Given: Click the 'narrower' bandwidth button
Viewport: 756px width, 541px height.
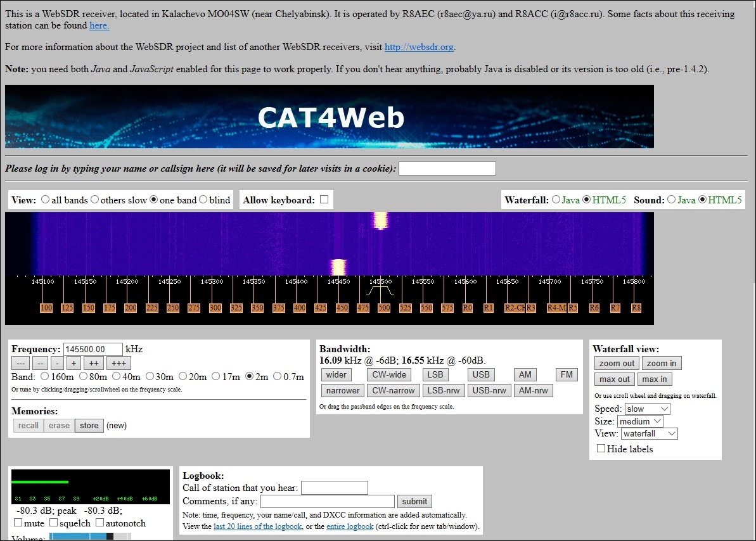Looking at the screenshot, I should (342, 391).
